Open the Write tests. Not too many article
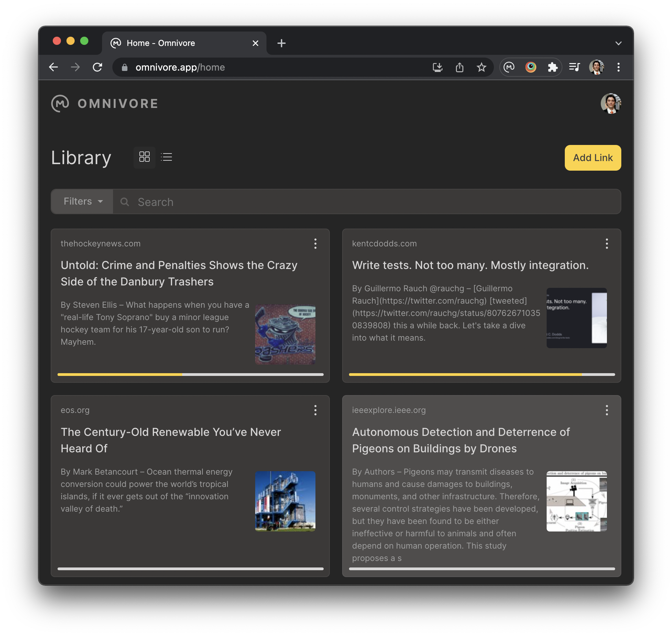Viewport: 672px width, 636px height. (x=470, y=265)
